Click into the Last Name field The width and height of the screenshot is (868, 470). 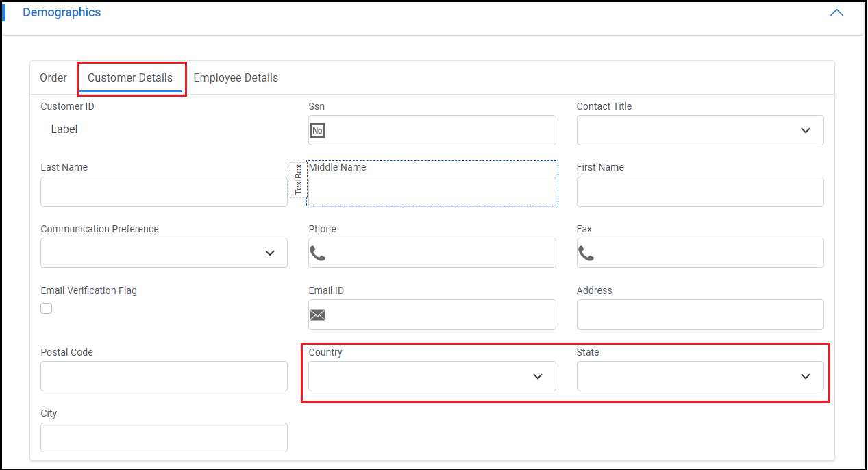tap(164, 192)
